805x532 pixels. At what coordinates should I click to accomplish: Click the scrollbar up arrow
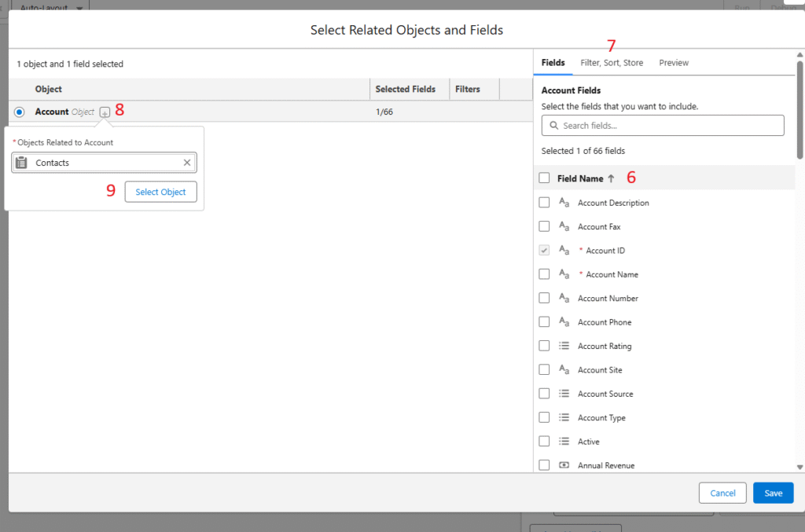tap(799, 55)
